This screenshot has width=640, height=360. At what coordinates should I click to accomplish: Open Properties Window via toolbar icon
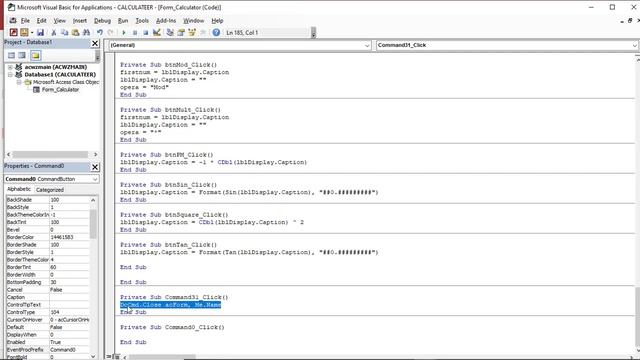click(181, 33)
